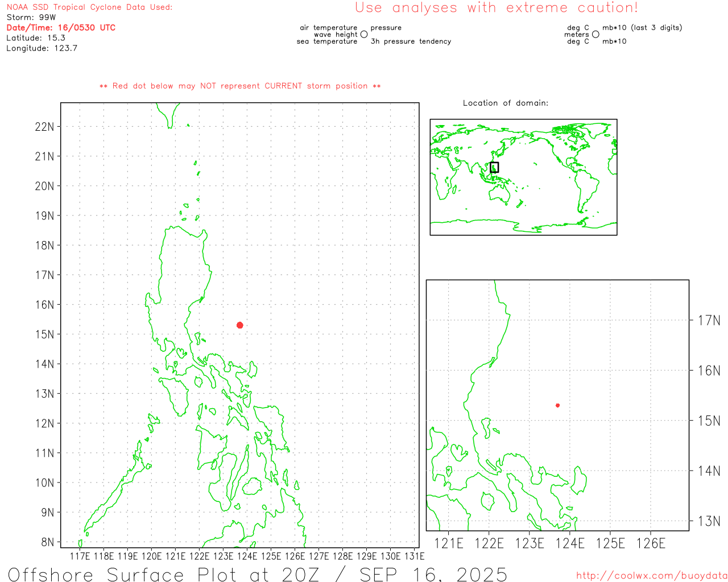Click the 22N latitude label on main map
The image size is (728, 582).
pos(44,127)
